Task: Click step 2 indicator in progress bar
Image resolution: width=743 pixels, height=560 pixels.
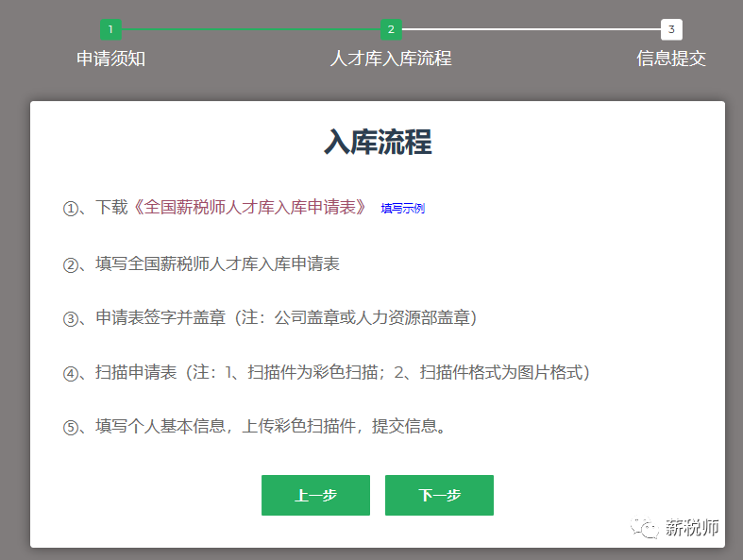Action: pyautogui.click(x=391, y=29)
